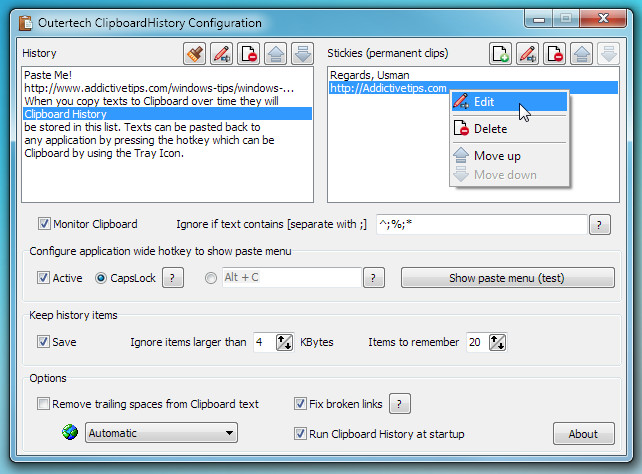Click the Items to remember field showing 20
The width and height of the screenshot is (642, 474).
click(477, 342)
